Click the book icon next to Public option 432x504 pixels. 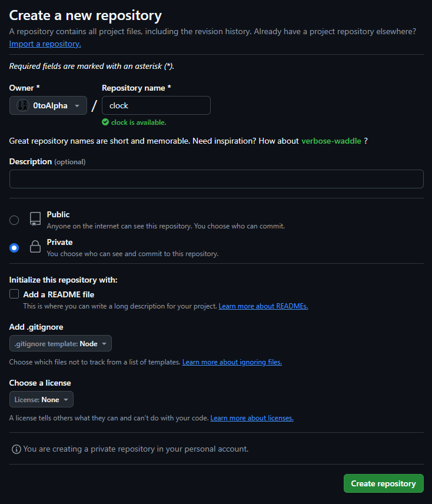click(35, 218)
